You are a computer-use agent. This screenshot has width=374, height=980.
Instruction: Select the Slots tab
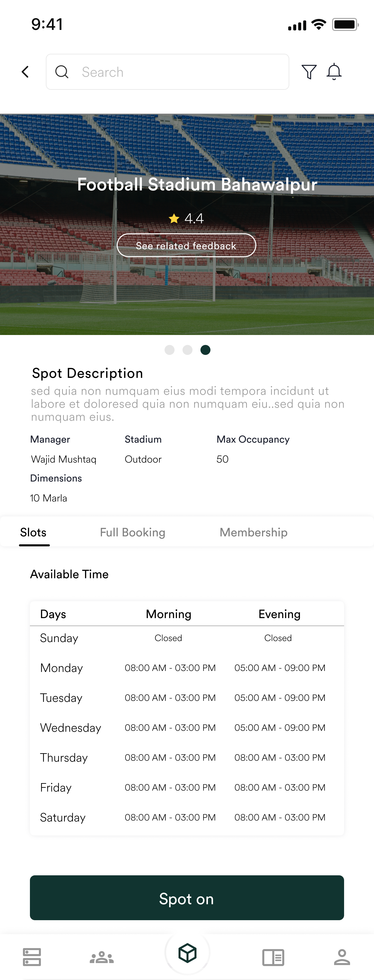coord(33,532)
